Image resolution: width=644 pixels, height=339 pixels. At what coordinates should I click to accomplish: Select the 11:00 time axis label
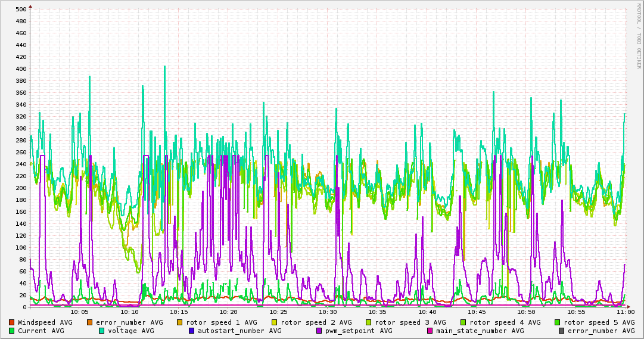[626, 312]
